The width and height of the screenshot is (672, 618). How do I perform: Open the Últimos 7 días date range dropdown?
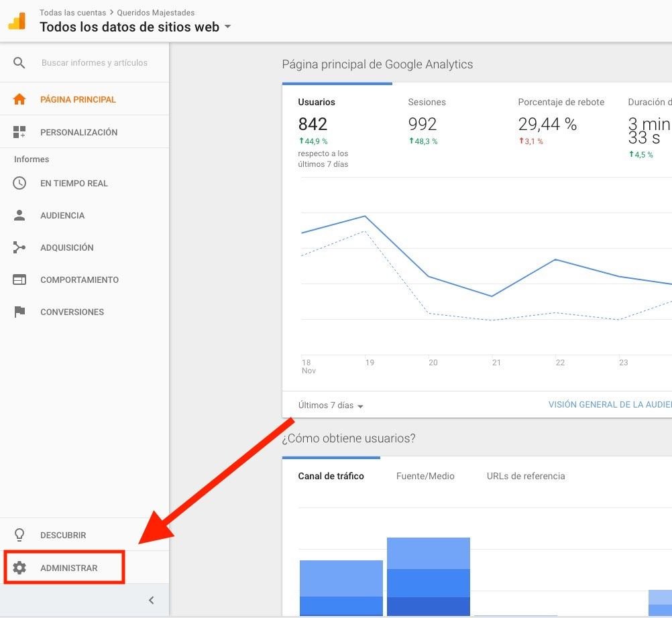coord(331,405)
